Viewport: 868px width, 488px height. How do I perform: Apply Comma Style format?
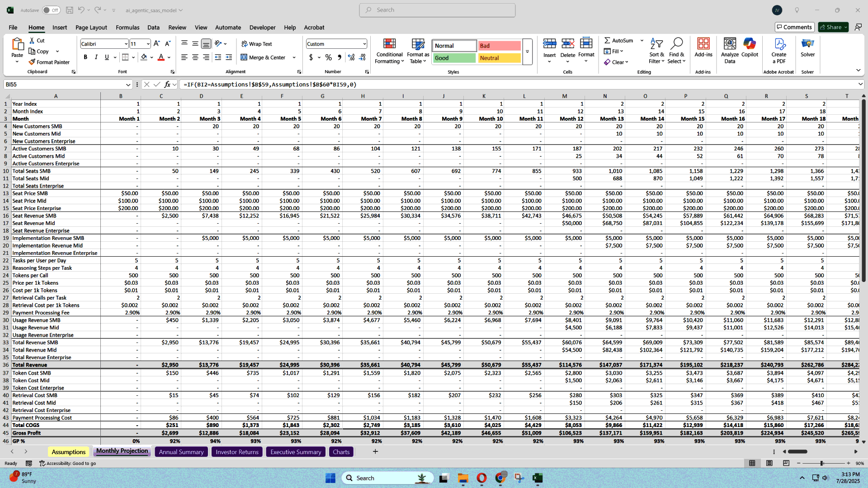340,57
